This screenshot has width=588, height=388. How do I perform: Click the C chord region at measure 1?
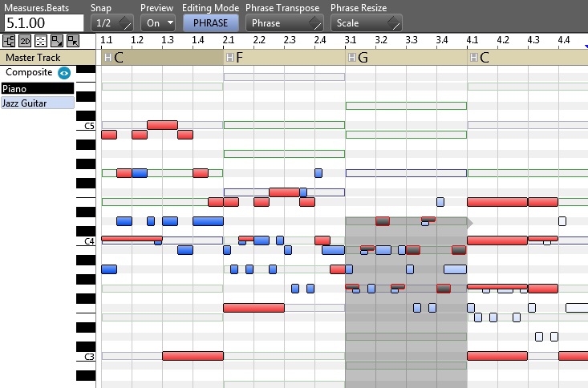(162, 58)
